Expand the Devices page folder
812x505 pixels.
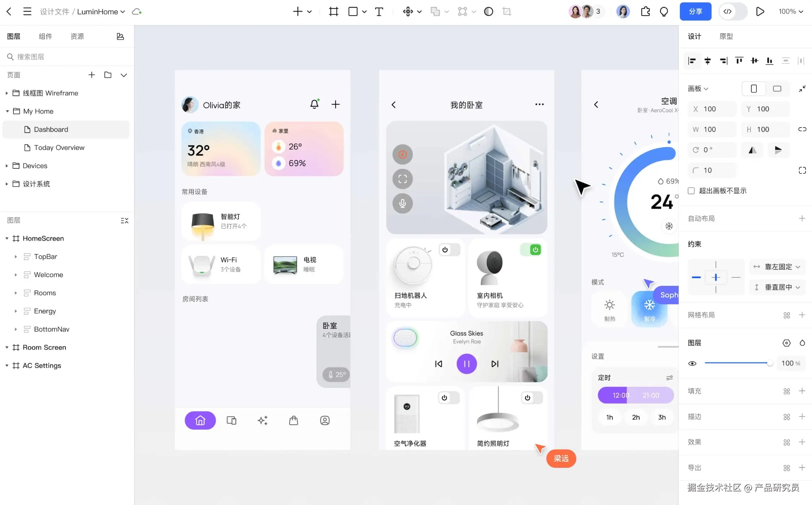coord(7,166)
